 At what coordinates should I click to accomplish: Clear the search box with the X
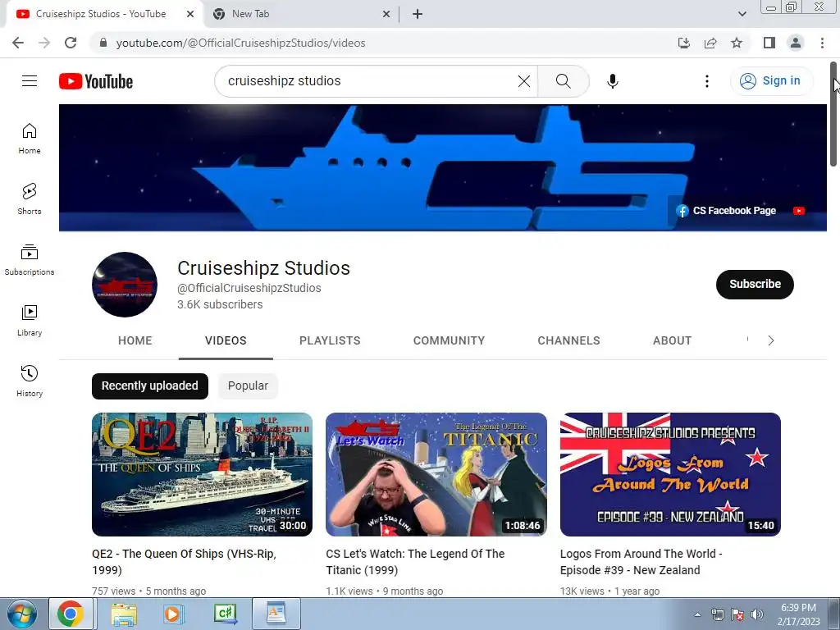pos(524,81)
